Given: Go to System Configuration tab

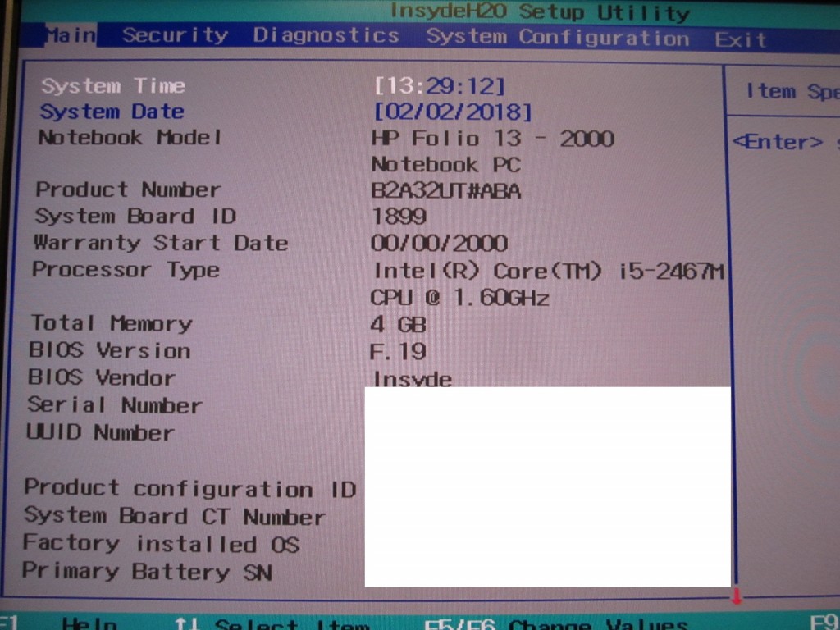Looking at the screenshot, I should coord(558,38).
